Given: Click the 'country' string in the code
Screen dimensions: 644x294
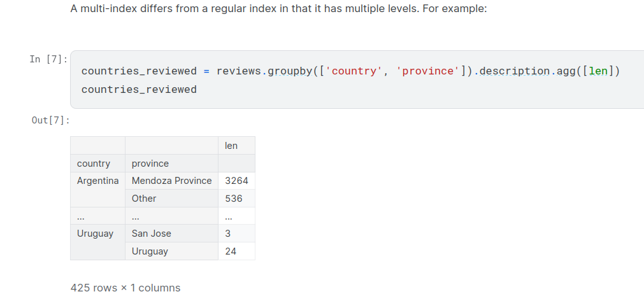Looking at the screenshot, I should [354, 71].
